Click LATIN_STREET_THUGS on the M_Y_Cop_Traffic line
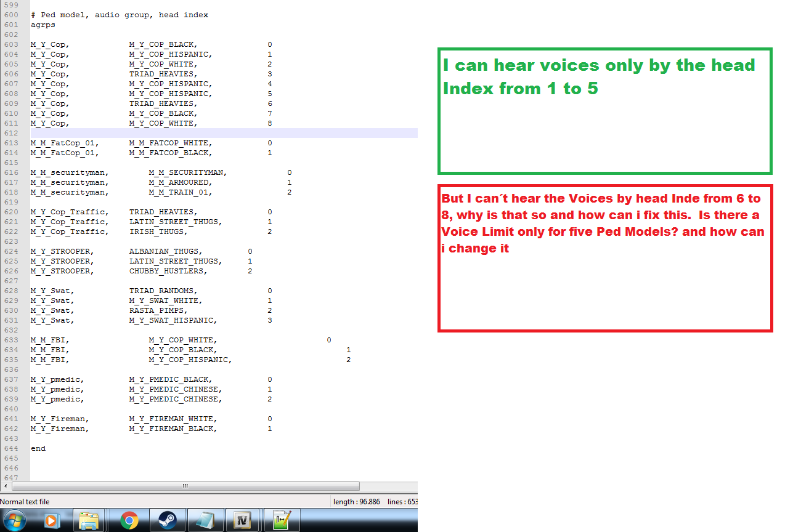The width and height of the screenshot is (785, 532). (176, 222)
